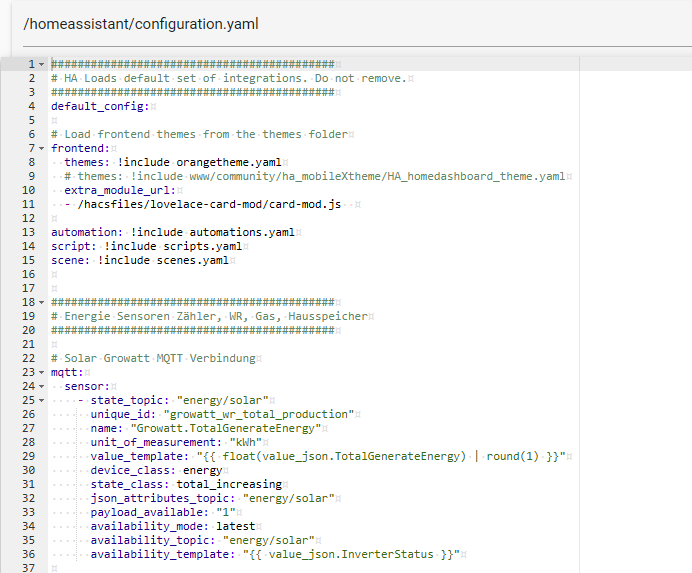
Task: Collapse the sensor block fold arrow
Action: 41,386
